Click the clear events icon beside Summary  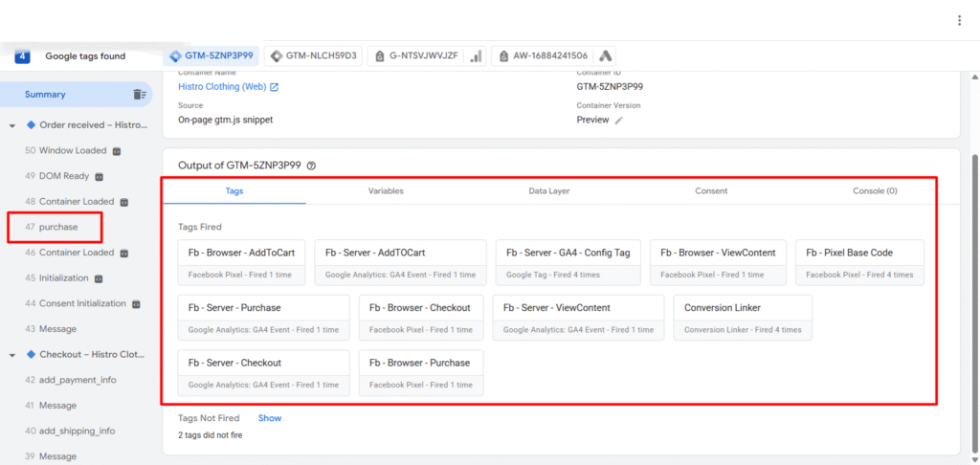click(x=140, y=94)
